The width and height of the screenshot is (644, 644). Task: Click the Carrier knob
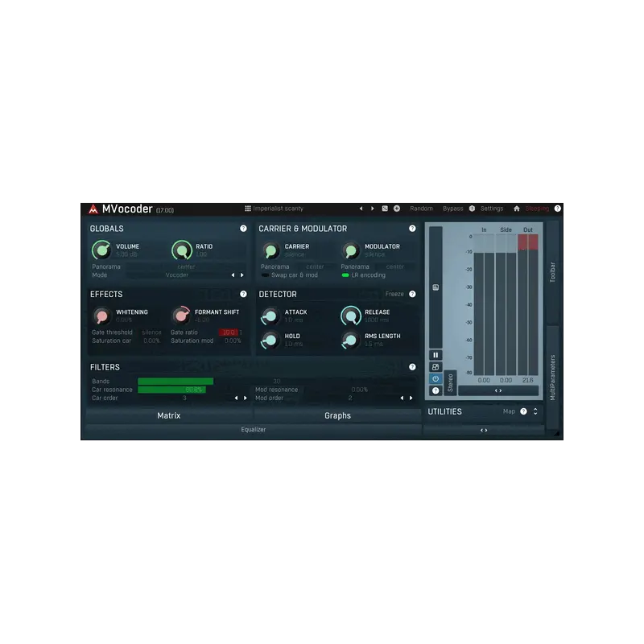click(x=270, y=250)
